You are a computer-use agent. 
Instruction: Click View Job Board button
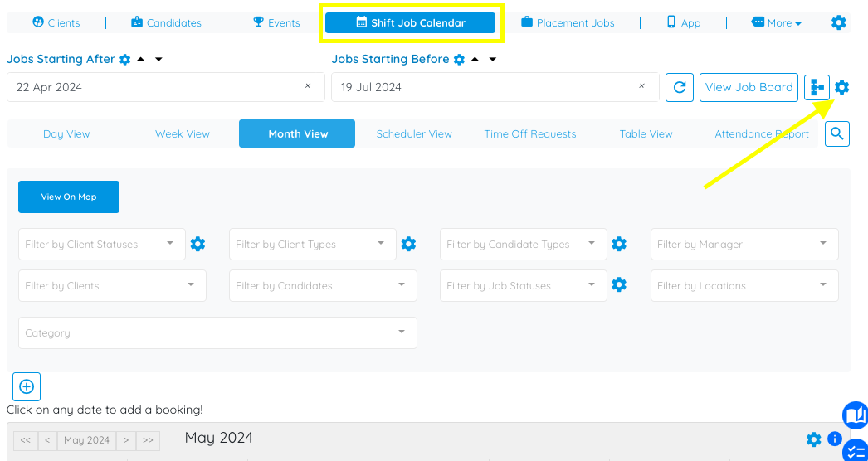(x=749, y=87)
